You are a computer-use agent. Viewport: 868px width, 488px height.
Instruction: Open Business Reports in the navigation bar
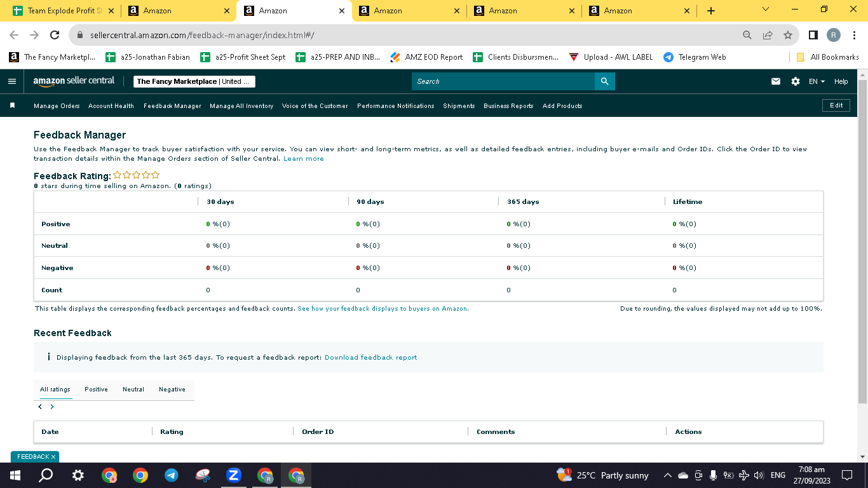click(x=508, y=106)
